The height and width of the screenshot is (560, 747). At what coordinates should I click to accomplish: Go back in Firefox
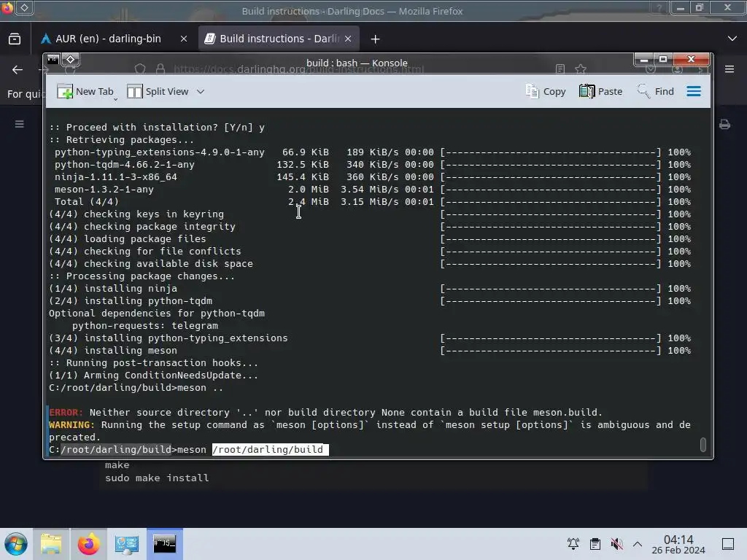(18, 69)
